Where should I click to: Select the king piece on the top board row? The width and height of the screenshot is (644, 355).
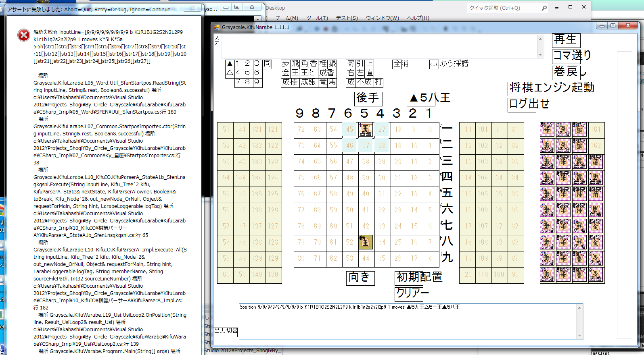click(x=366, y=129)
